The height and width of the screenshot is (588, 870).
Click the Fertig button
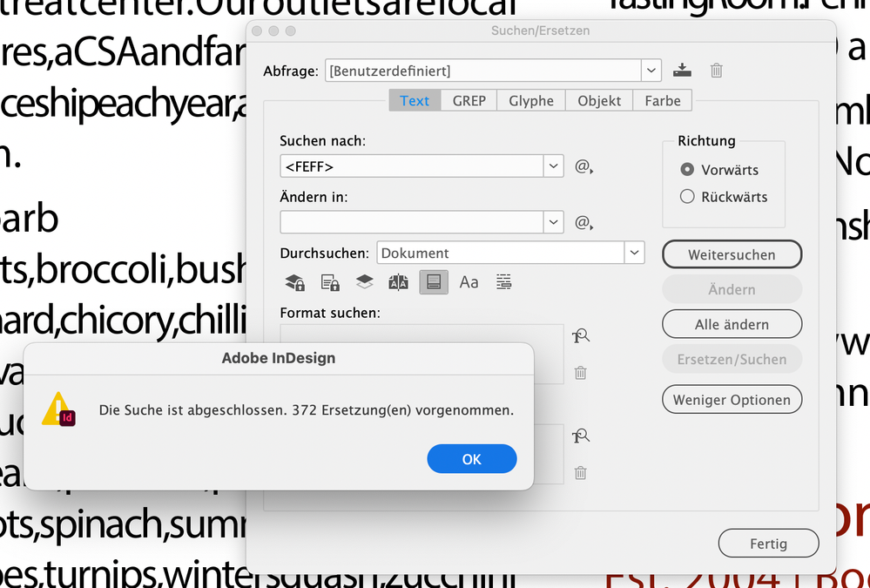click(768, 544)
